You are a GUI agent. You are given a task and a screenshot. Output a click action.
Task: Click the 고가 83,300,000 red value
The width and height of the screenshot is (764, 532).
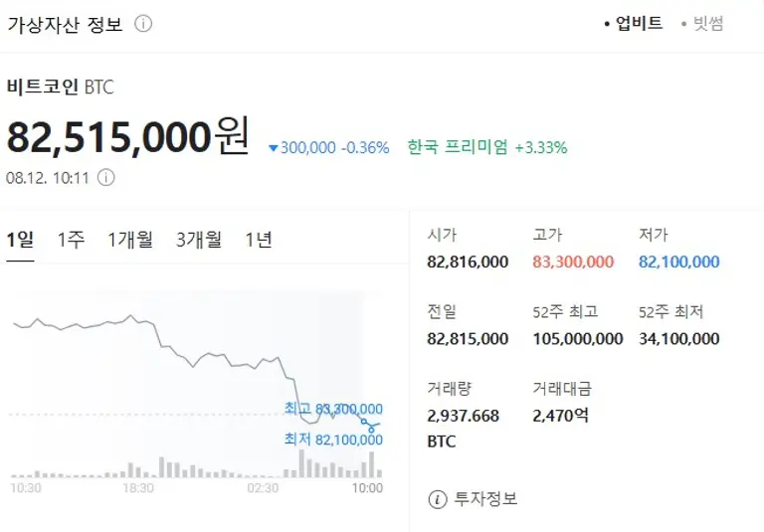tap(573, 263)
